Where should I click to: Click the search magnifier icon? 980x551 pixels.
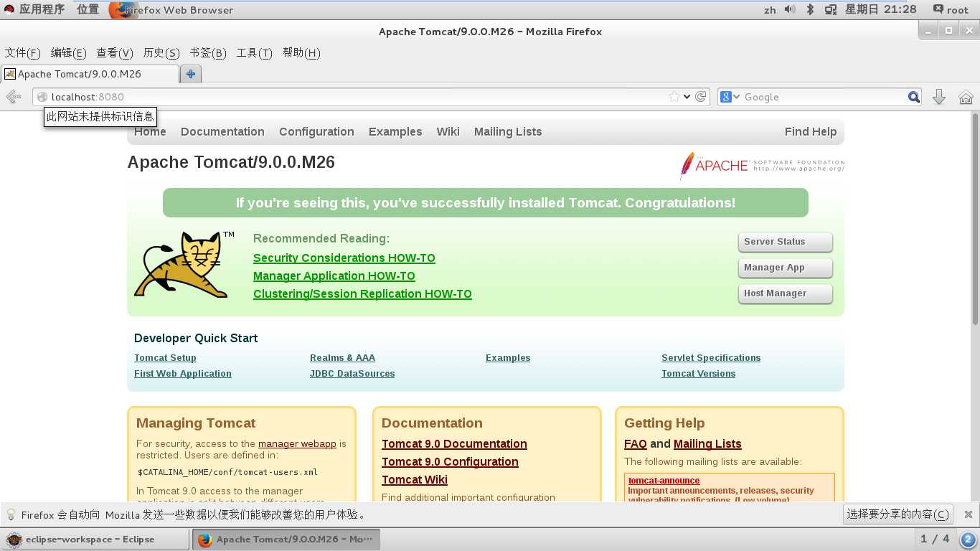click(913, 97)
